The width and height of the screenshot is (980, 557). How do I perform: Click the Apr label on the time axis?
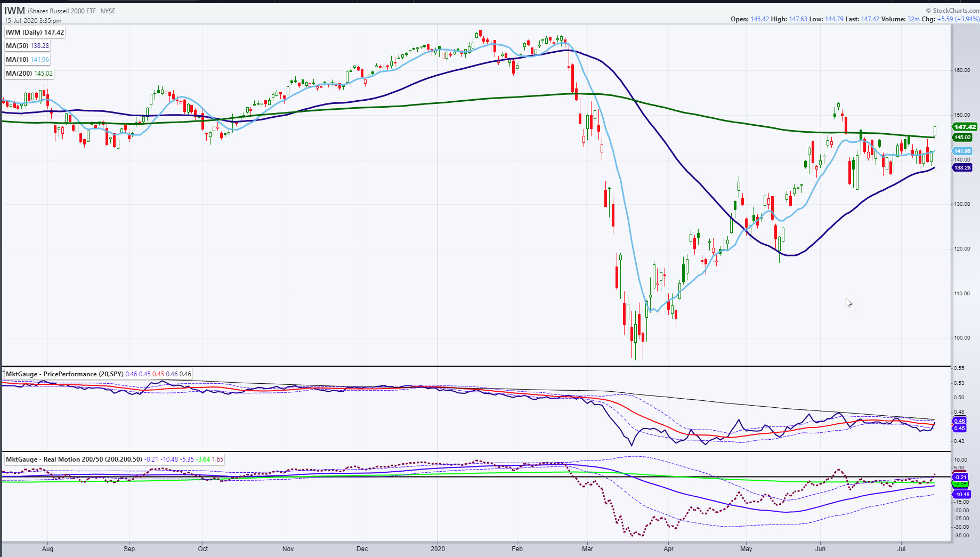point(668,549)
